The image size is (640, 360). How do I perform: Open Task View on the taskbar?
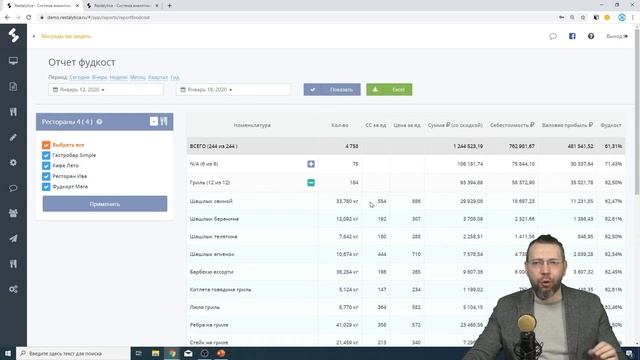[138, 353]
